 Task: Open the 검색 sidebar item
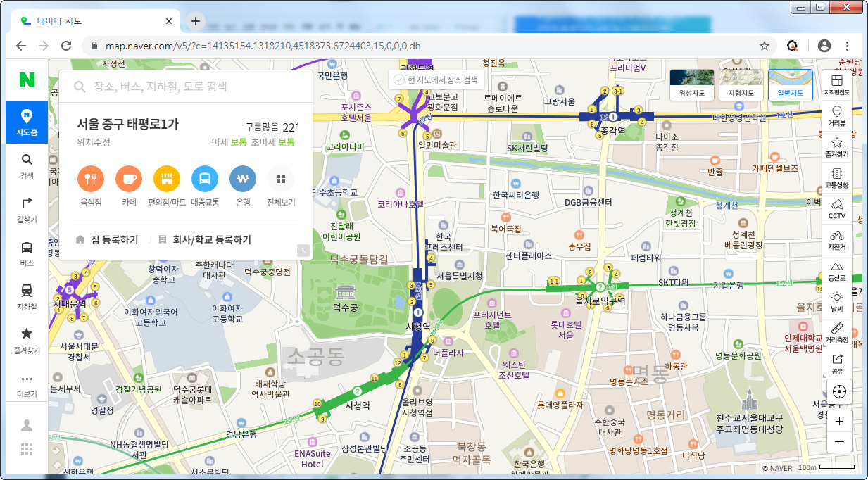[x=27, y=166]
